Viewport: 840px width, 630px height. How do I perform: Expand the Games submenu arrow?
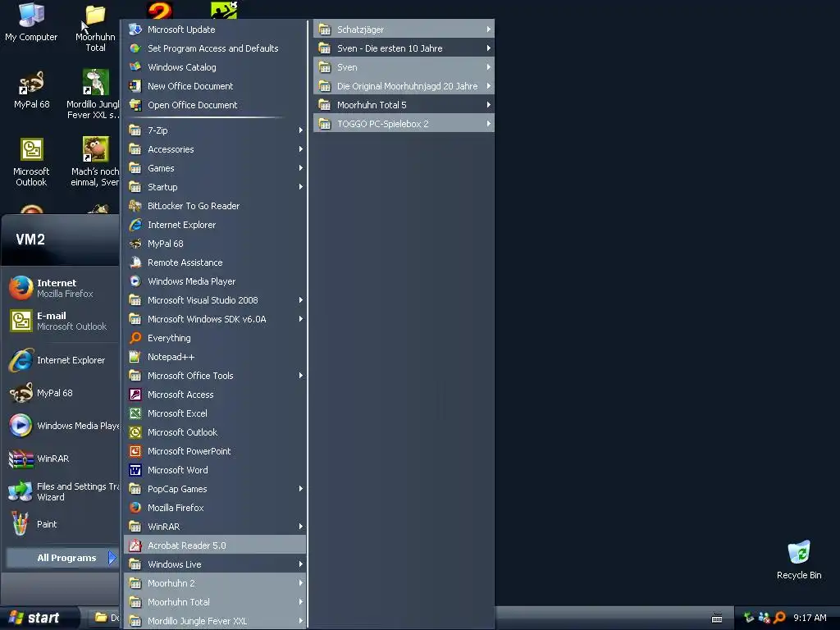(x=300, y=167)
